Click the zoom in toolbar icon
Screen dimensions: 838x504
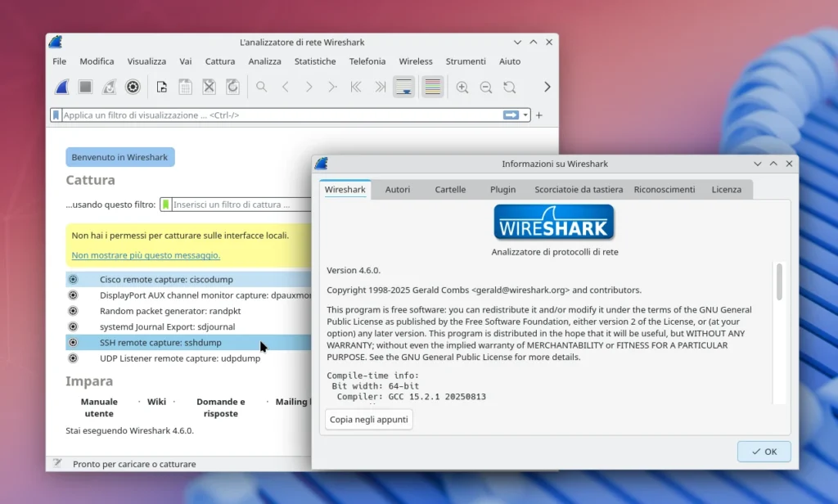462,87
